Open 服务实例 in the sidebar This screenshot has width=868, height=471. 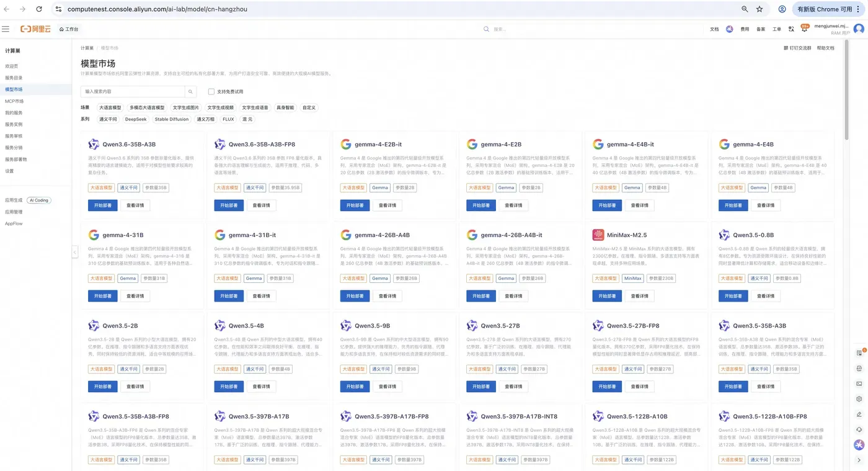(14, 124)
